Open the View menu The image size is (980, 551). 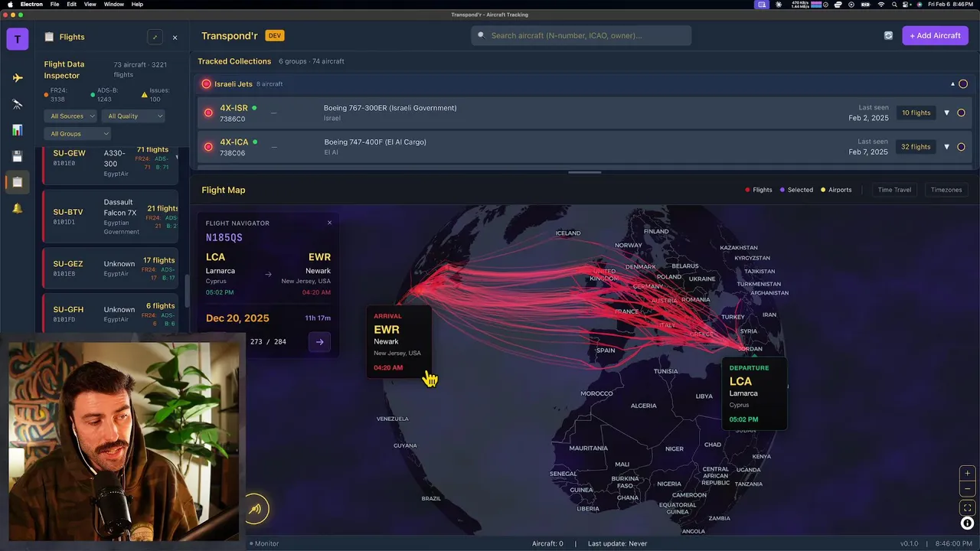click(90, 5)
